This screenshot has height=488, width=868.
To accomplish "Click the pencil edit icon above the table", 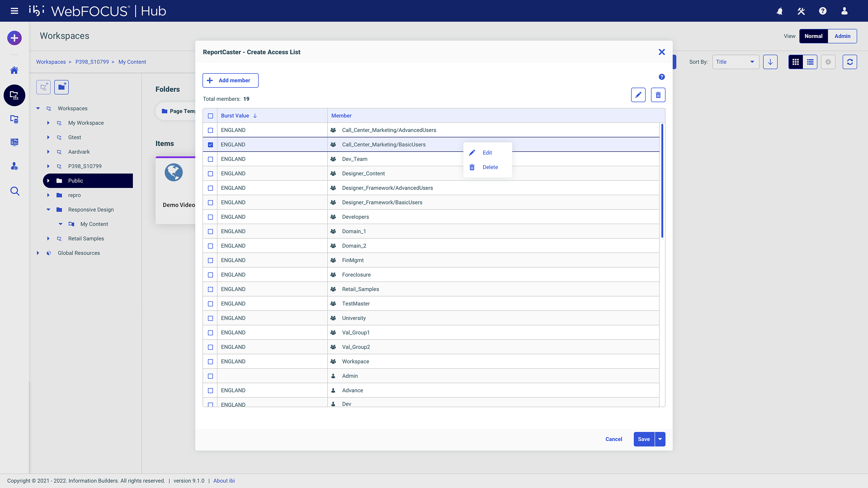I will click(x=638, y=95).
